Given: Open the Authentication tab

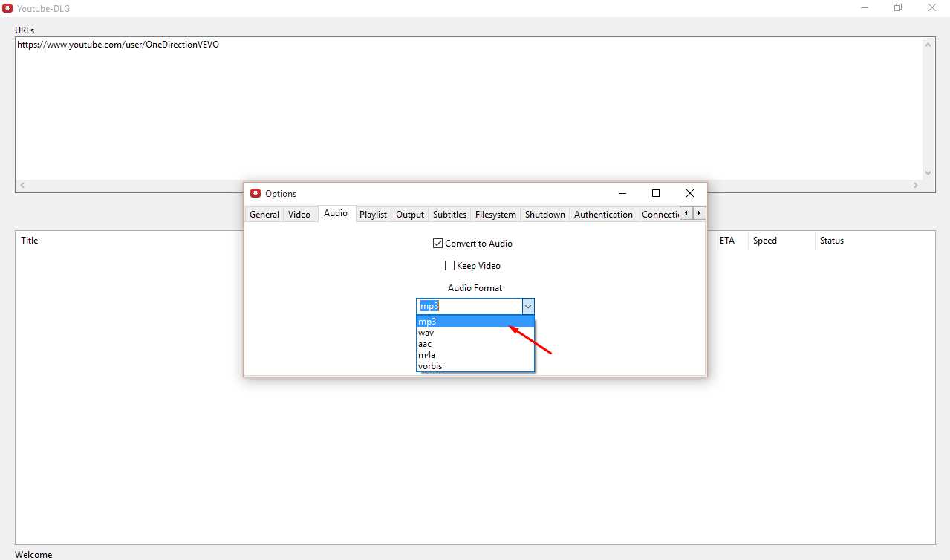Looking at the screenshot, I should click(603, 214).
